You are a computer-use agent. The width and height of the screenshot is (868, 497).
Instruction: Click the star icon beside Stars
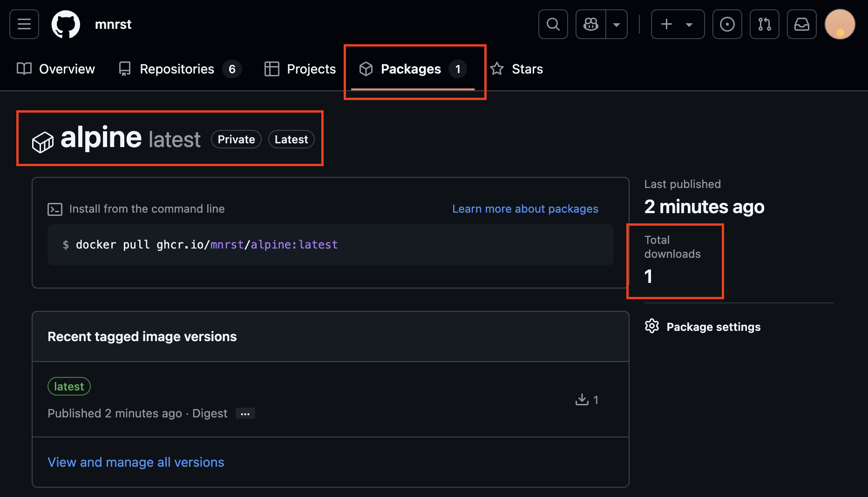(x=497, y=69)
